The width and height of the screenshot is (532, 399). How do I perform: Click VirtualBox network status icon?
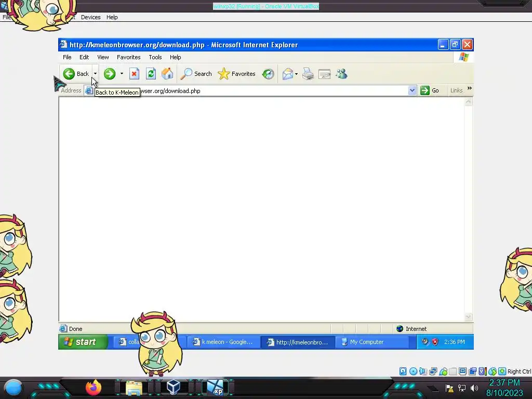click(x=433, y=371)
